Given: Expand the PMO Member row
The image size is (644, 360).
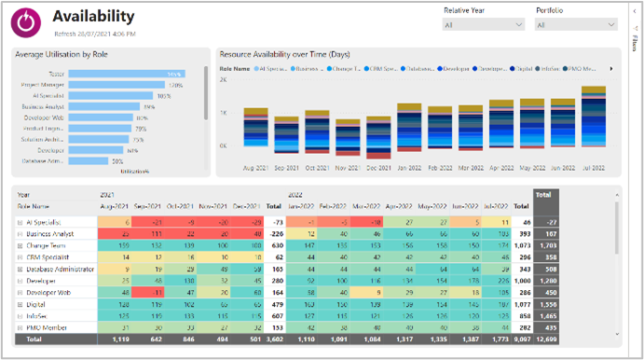Looking at the screenshot, I should click(20, 328).
